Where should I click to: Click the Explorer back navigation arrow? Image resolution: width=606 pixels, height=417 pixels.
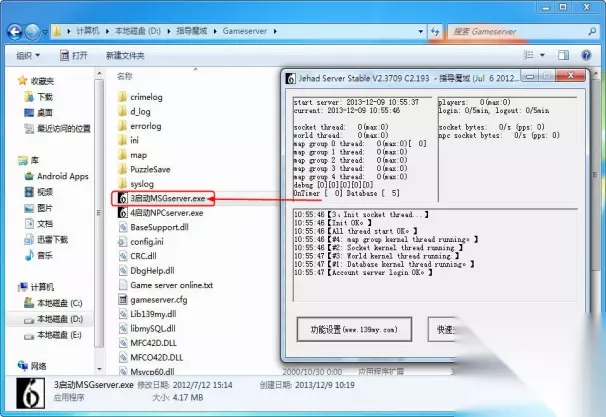[x=15, y=31]
